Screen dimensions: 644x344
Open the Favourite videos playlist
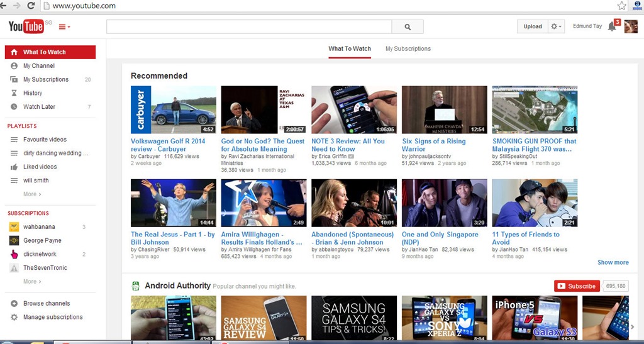[45, 140]
